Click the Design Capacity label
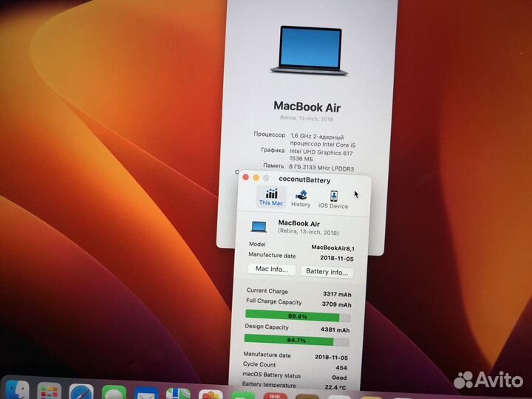This screenshot has width=532, height=399. pos(267,327)
